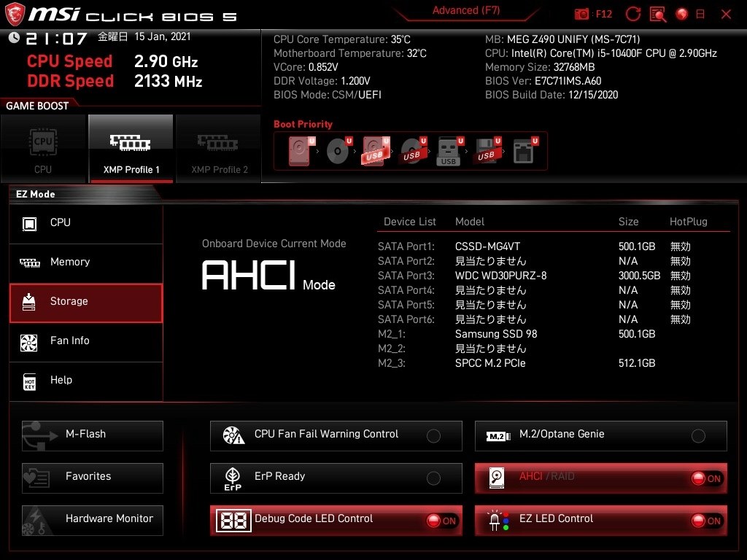Open the BIOS search magnifier icon
Viewport: 747px width, 560px height.
coord(658,14)
